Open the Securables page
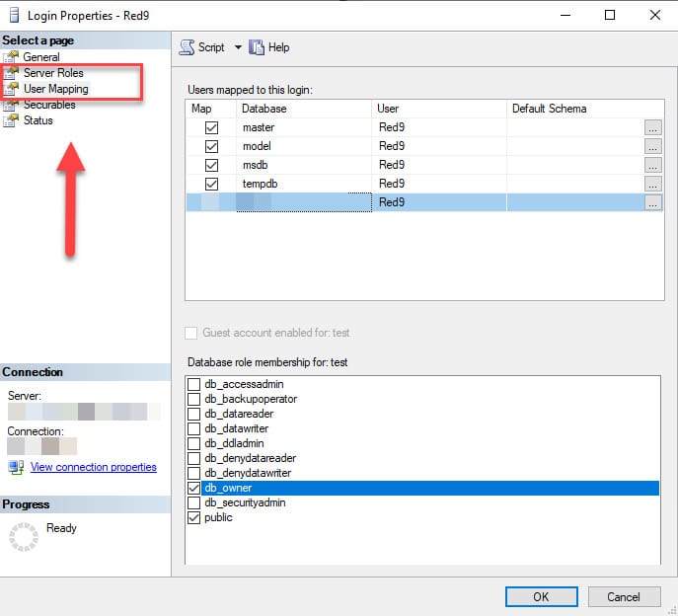 click(49, 105)
